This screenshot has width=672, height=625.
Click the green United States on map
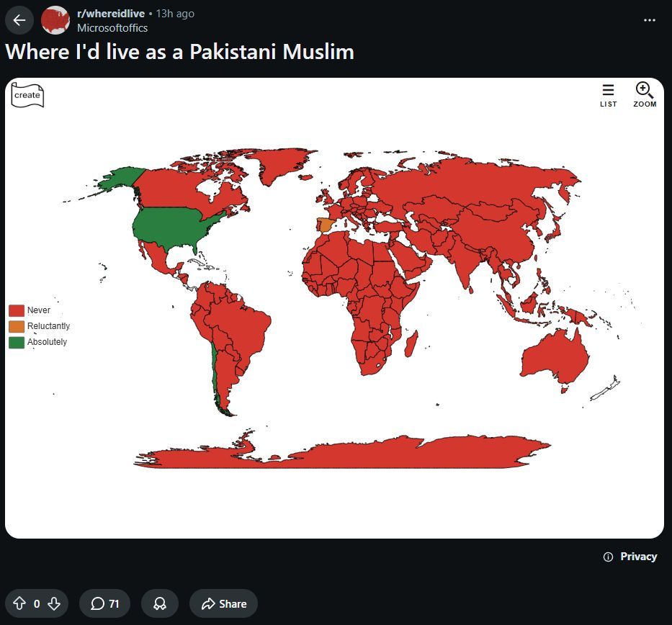point(171,227)
